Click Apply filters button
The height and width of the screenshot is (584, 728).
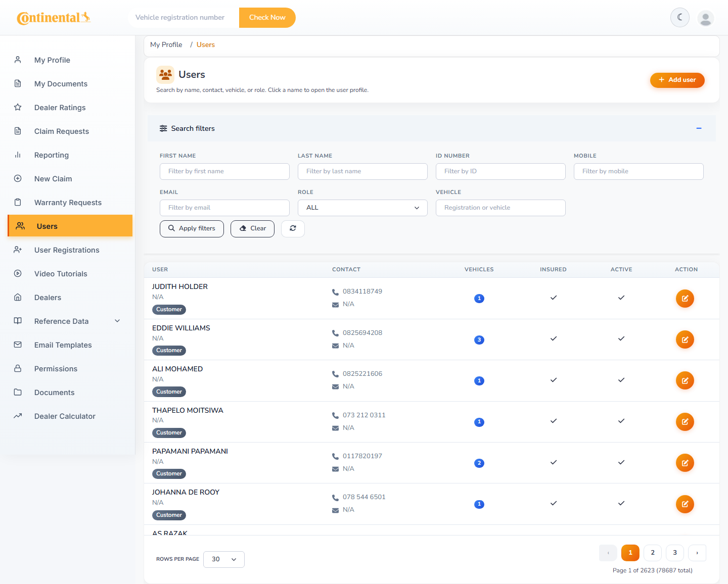pyautogui.click(x=192, y=228)
